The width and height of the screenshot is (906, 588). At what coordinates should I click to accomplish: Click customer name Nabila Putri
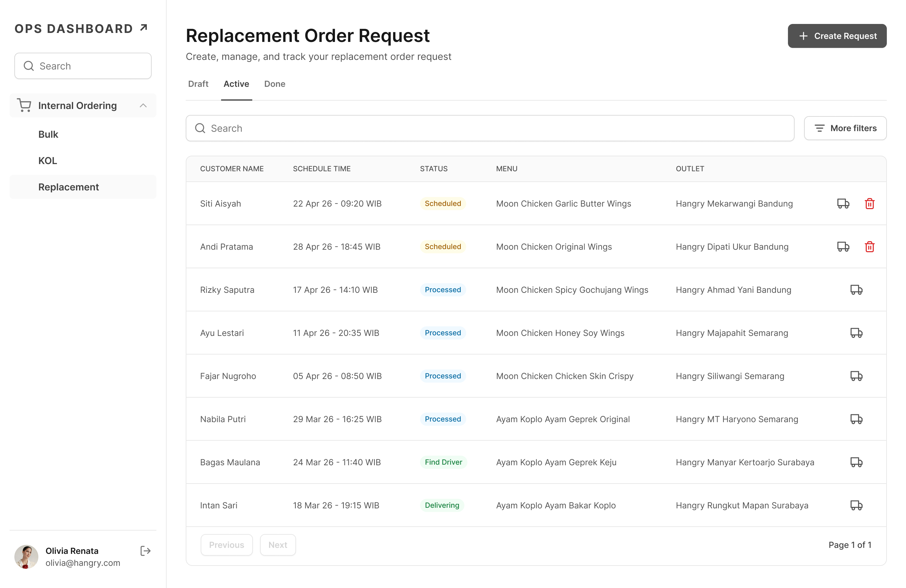(223, 419)
